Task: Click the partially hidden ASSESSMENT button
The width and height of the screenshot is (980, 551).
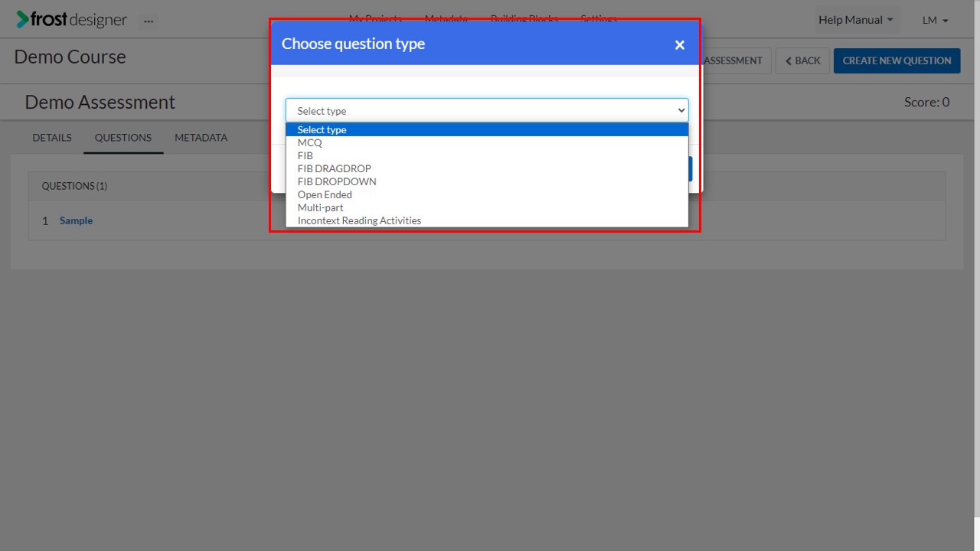Action: coord(736,60)
